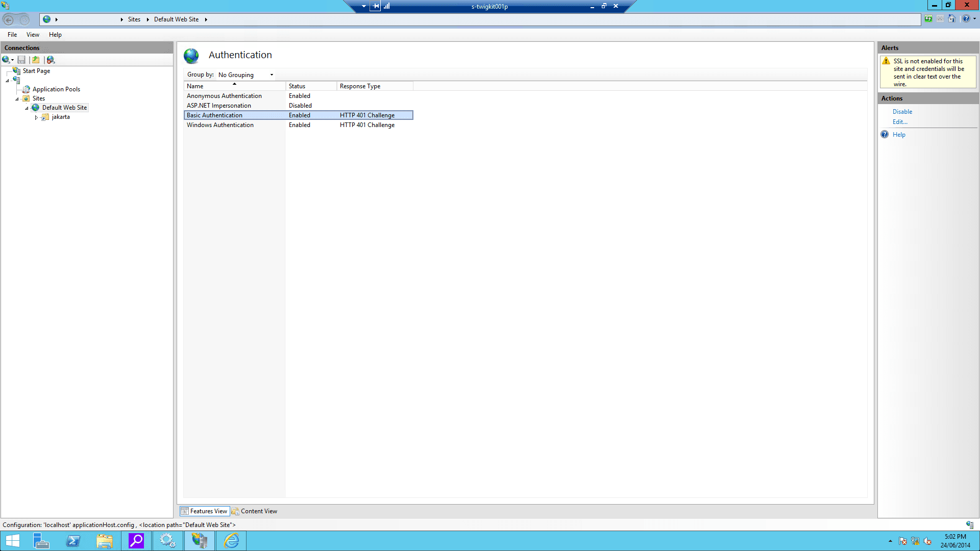Expand the jakarta virtual directory node
The image size is (980, 551).
(x=36, y=117)
